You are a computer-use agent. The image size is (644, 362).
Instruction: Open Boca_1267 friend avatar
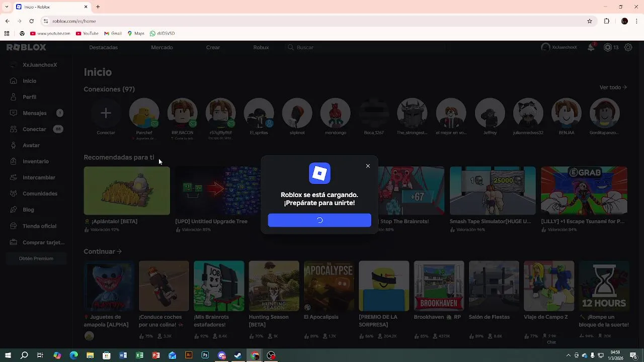coord(374,113)
